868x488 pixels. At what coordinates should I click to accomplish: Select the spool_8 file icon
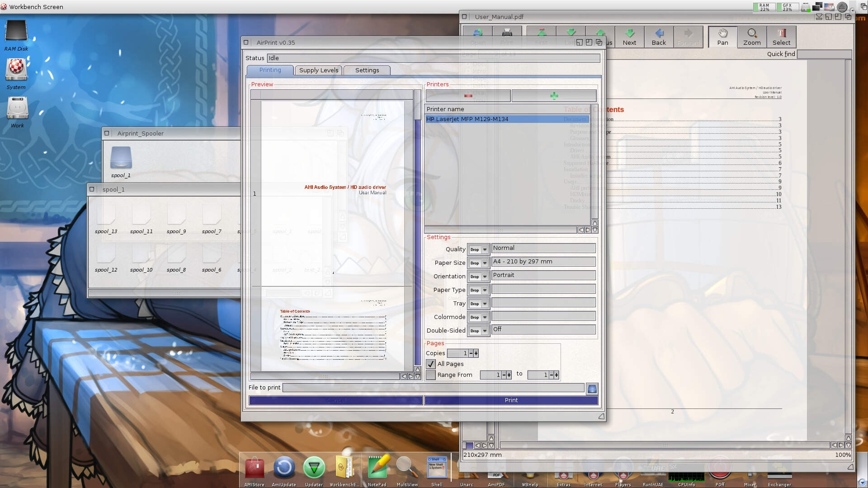tap(176, 253)
